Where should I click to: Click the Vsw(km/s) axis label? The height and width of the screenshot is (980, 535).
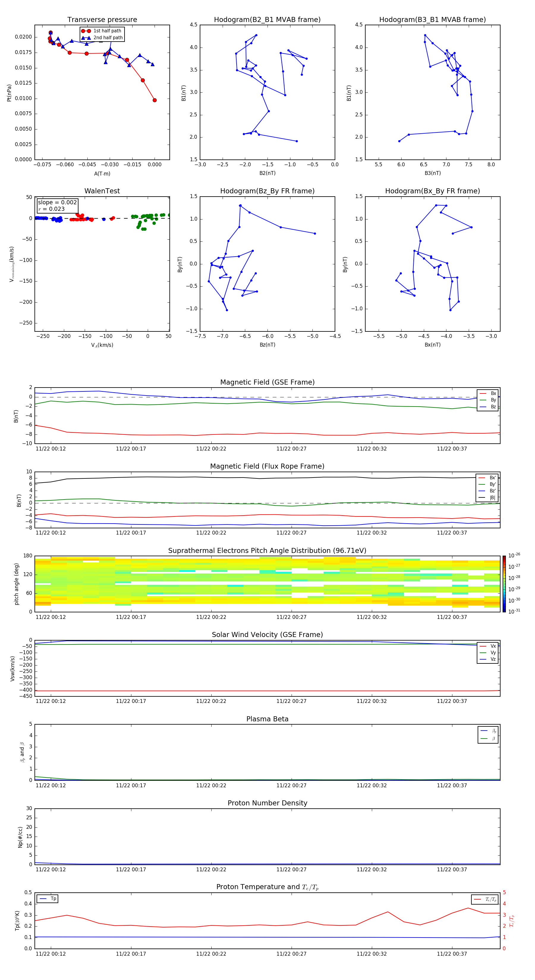(12, 668)
